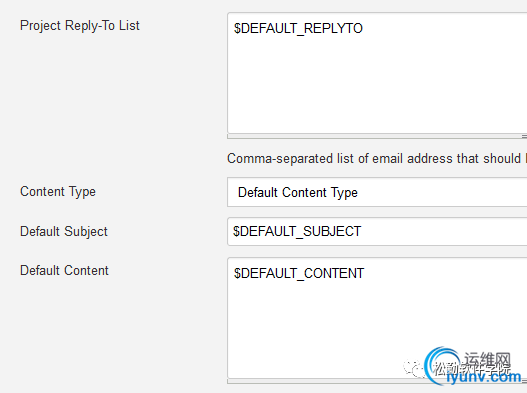The image size is (527, 393).
Task: Click the Content Type label
Action: click(x=58, y=192)
